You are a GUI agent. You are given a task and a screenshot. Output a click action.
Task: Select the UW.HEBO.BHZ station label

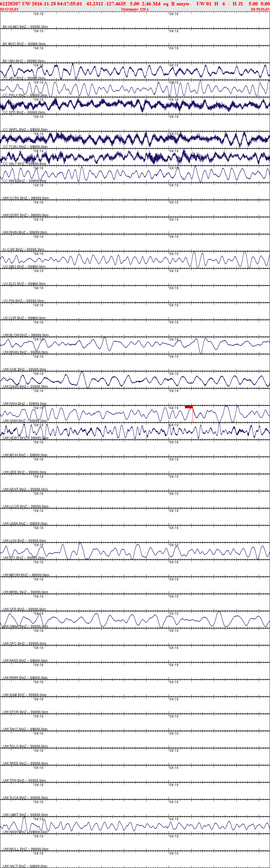coord(26,438)
